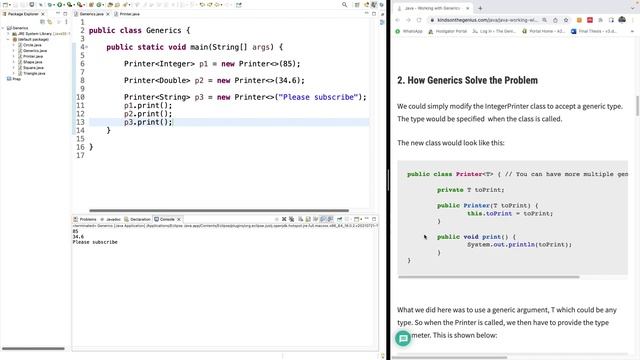640x360 pixels.
Task: Click Chrome Back button
Action: tap(398, 20)
